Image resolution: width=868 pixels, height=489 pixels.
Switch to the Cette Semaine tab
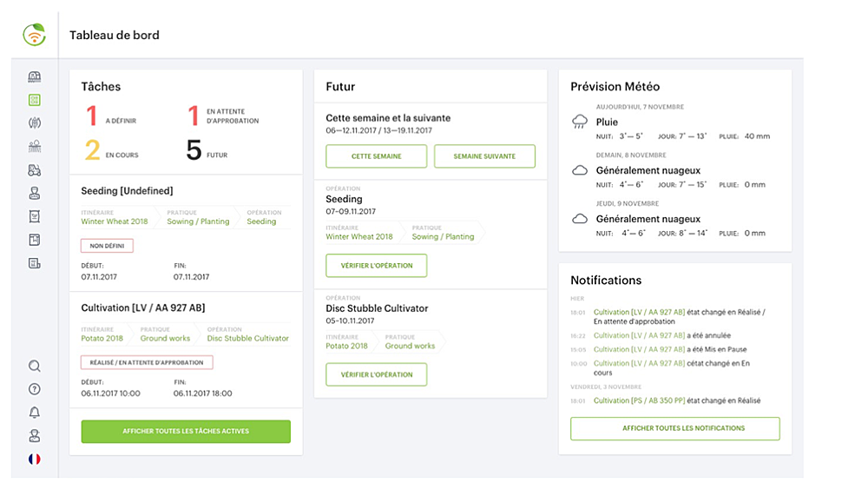coord(376,156)
